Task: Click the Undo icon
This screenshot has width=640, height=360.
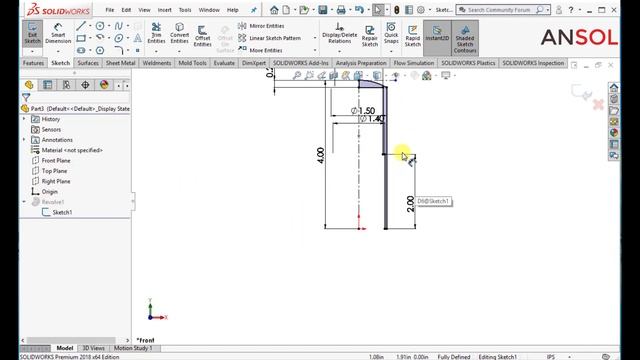Action: (359, 10)
